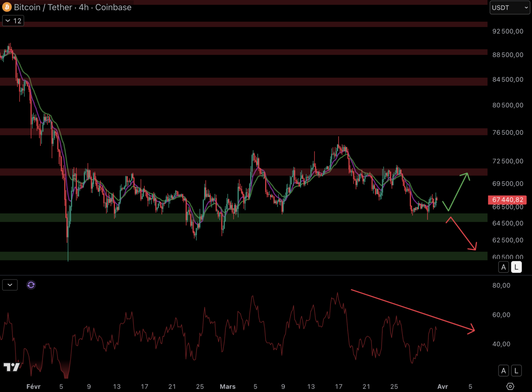
Task: Click the Mars label on the time axis
Action: point(228,387)
